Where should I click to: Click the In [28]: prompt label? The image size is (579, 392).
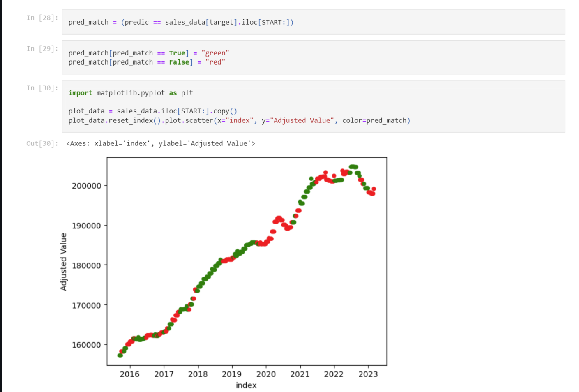click(x=42, y=18)
